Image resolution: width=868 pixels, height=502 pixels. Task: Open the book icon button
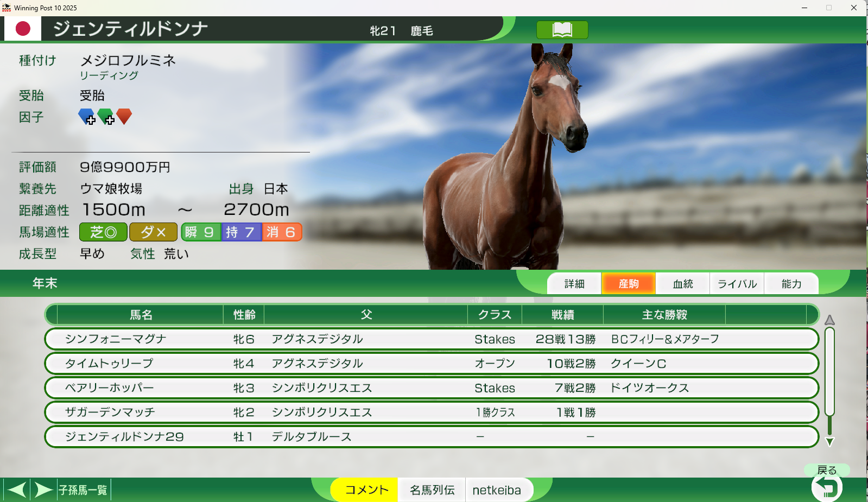click(x=562, y=30)
